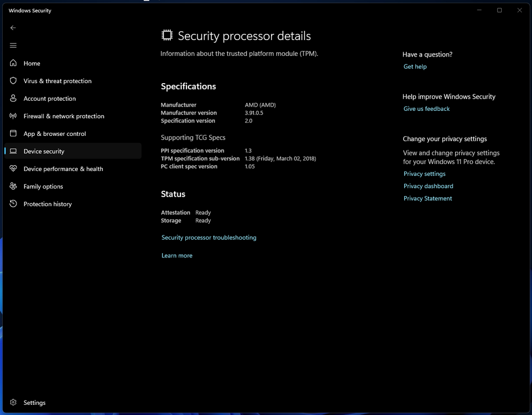Click the Home house icon
The height and width of the screenshot is (415, 532).
click(x=13, y=63)
